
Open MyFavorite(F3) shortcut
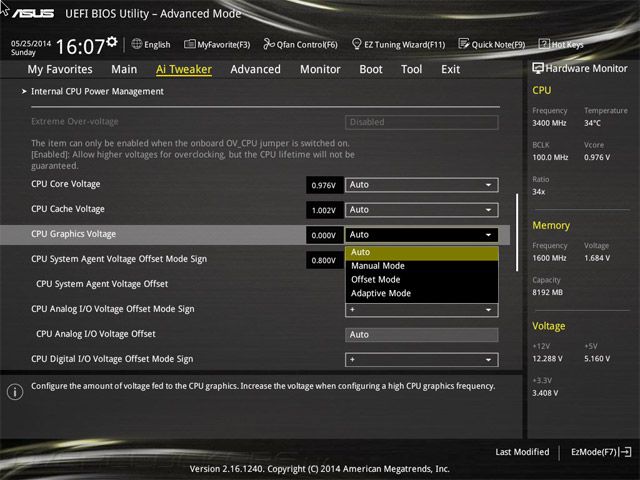(x=217, y=44)
